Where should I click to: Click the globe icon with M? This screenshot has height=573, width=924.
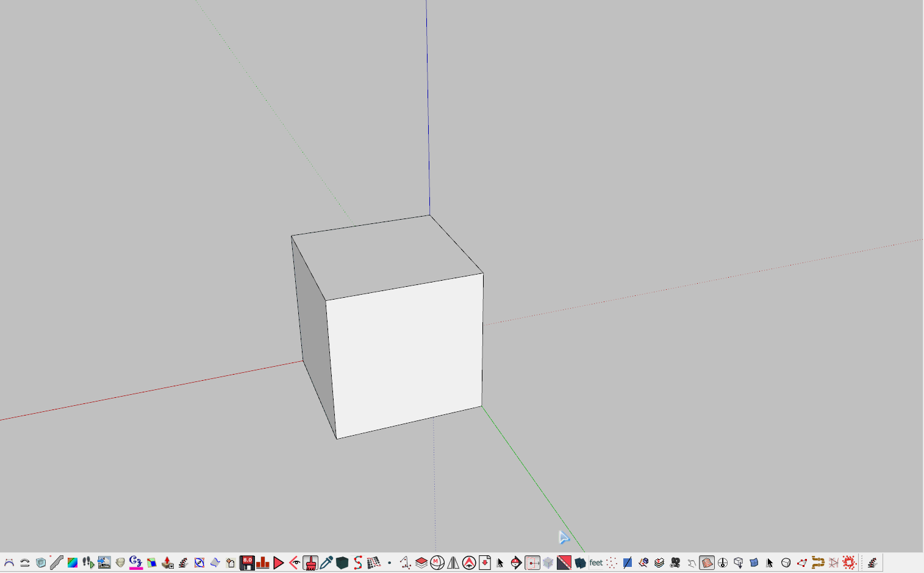pyautogui.click(x=437, y=563)
